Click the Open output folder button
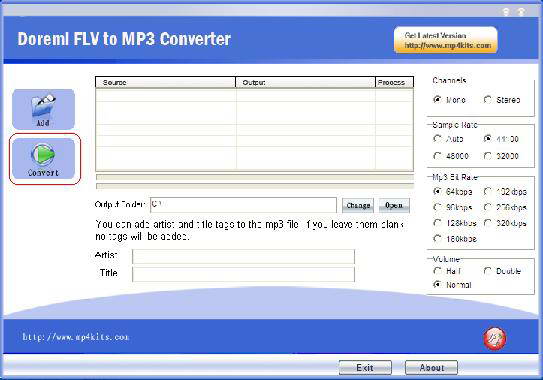Image resolution: width=543 pixels, height=380 pixels. (394, 205)
